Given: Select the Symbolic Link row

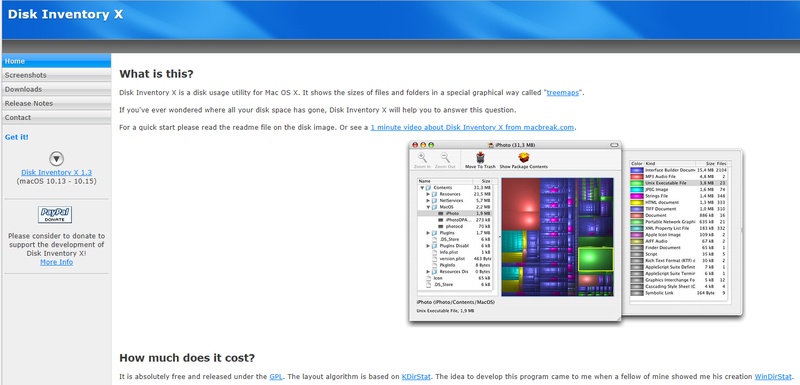Looking at the screenshot, I should (x=679, y=293).
